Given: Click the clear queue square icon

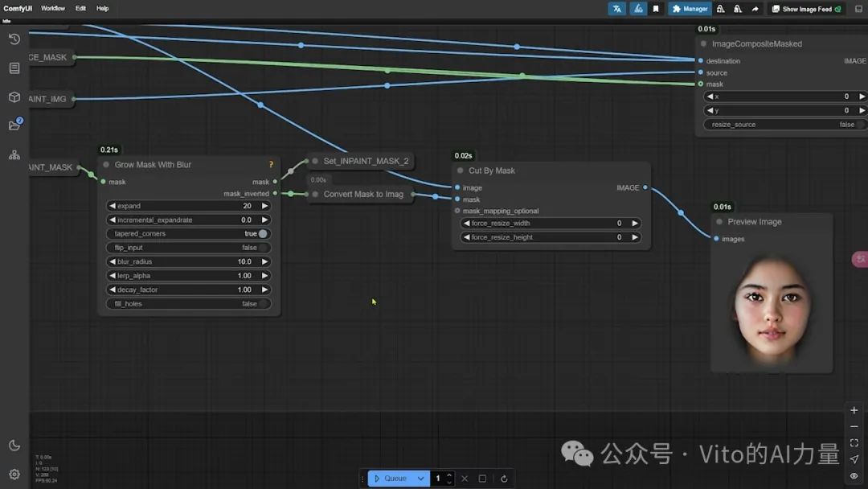Looking at the screenshot, I should pyautogui.click(x=482, y=479).
